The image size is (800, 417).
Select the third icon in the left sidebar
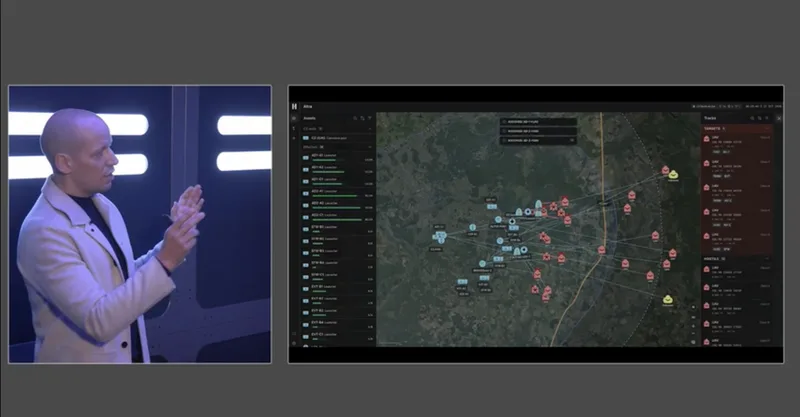point(294,138)
